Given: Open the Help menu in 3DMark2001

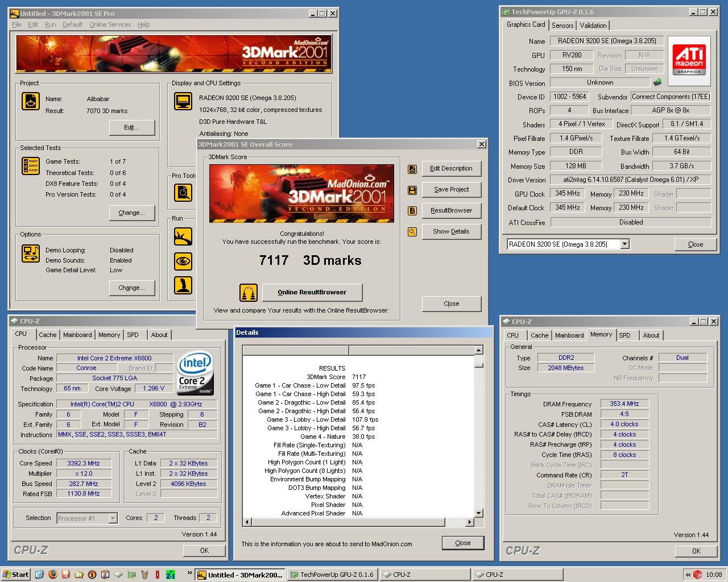Looking at the screenshot, I should tap(144, 24).
